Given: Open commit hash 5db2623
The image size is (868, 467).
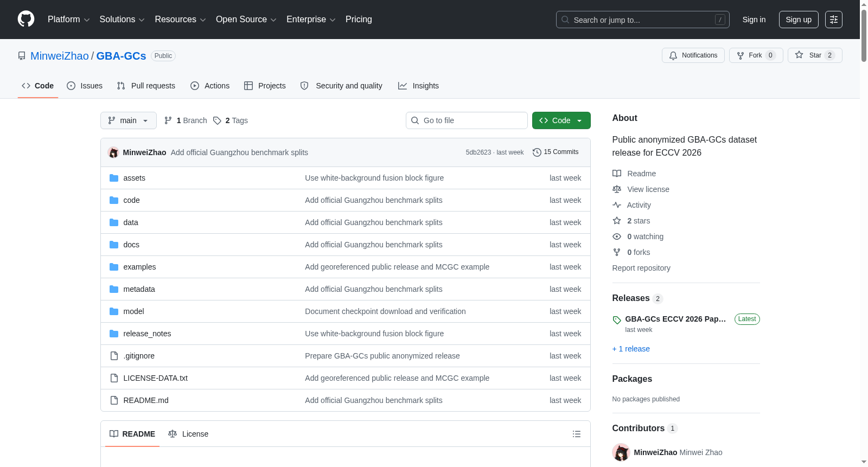Looking at the screenshot, I should click(478, 152).
